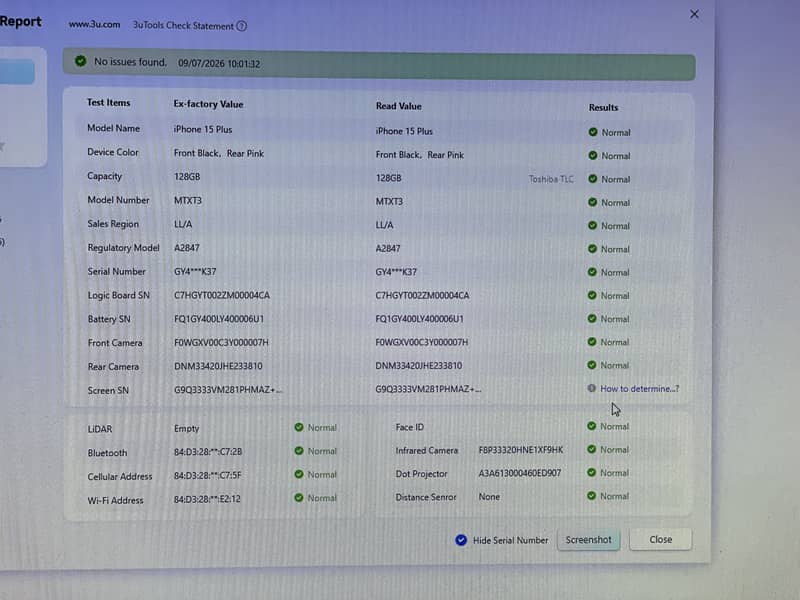Select LiDAR value Empty
800x600 pixels.
pyautogui.click(x=186, y=429)
